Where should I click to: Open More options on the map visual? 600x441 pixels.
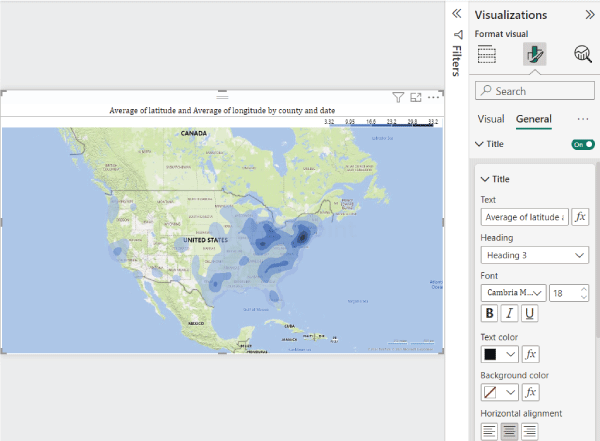click(433, 98)
